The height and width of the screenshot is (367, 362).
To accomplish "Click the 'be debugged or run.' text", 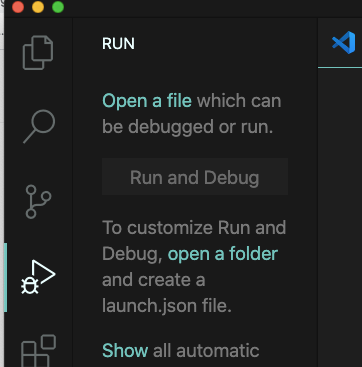I will click(x=187, y=127).
